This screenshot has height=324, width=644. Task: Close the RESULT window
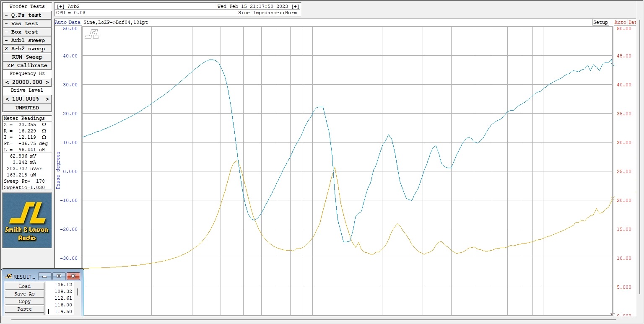pos(73,276)
